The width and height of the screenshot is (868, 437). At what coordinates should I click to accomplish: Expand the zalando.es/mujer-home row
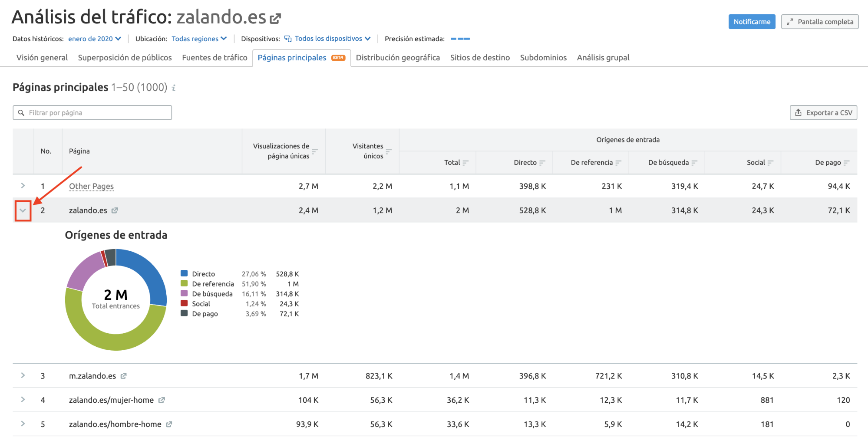(23, 400)
